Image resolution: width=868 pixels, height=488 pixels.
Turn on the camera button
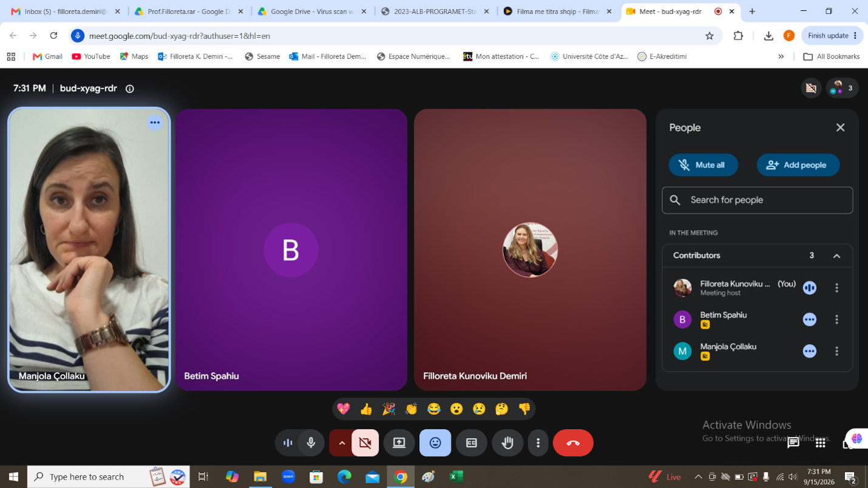pos(365,443)
